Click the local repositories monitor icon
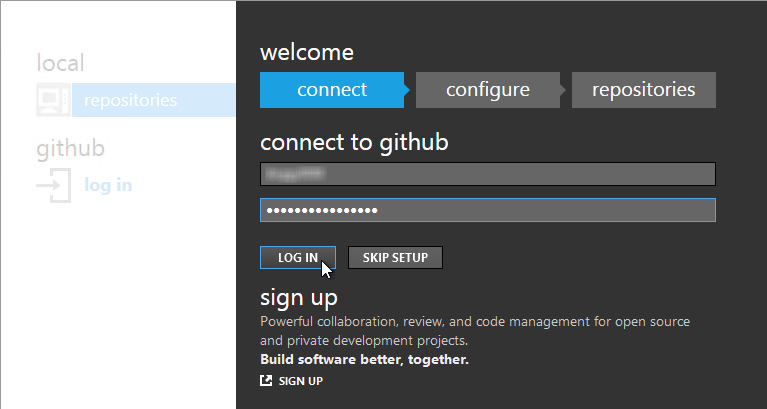The width and height of the screenshot is (767, 409). point(53,100)
